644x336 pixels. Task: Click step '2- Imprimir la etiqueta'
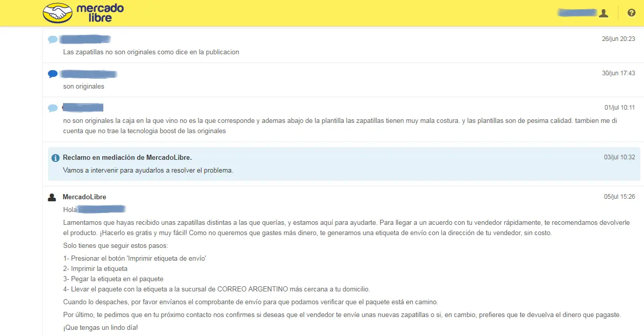95,268
